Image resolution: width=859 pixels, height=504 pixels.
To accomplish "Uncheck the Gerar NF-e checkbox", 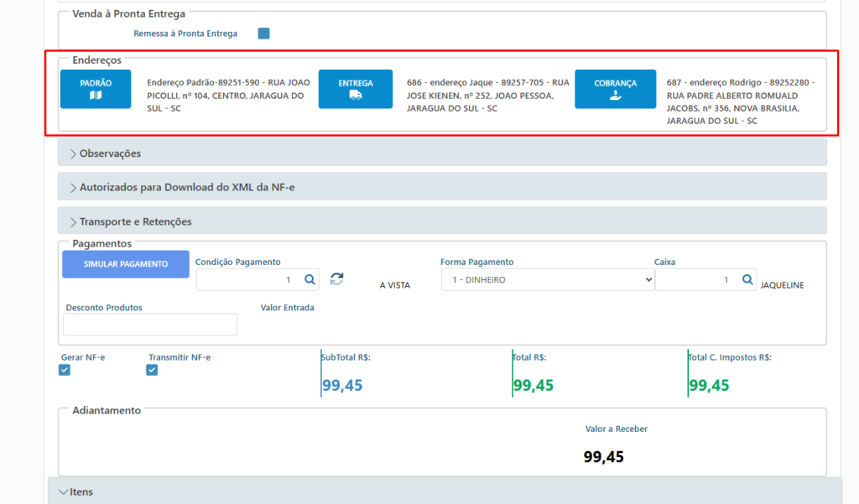I will click(x=65, y=370).
